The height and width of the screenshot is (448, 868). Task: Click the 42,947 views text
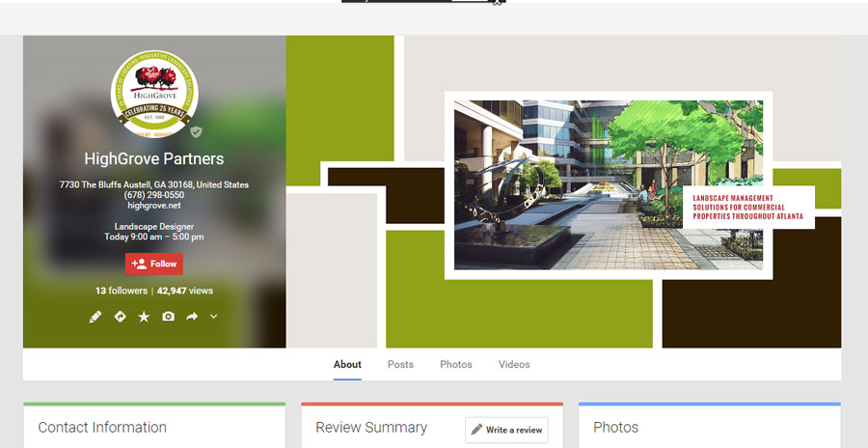point(185,291)
